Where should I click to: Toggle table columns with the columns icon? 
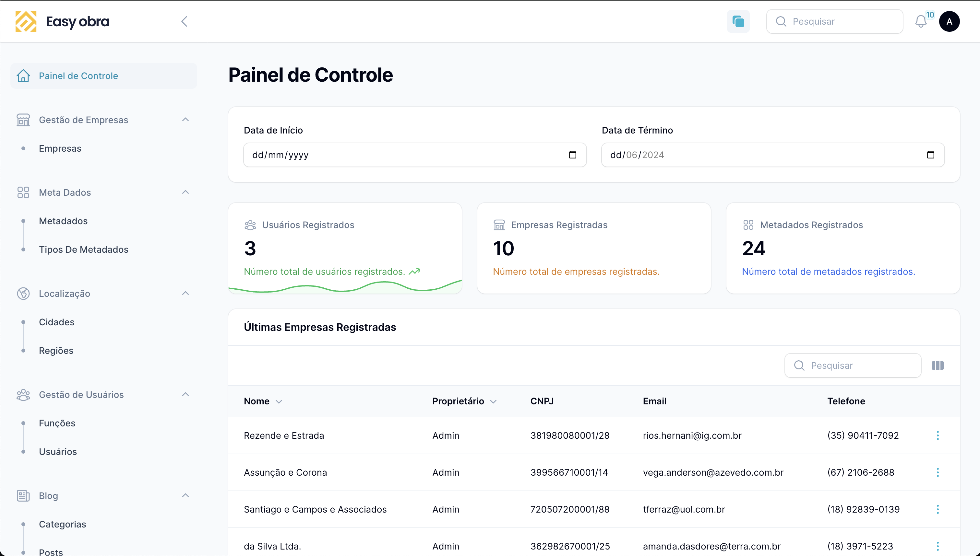[x=938, y=365]
